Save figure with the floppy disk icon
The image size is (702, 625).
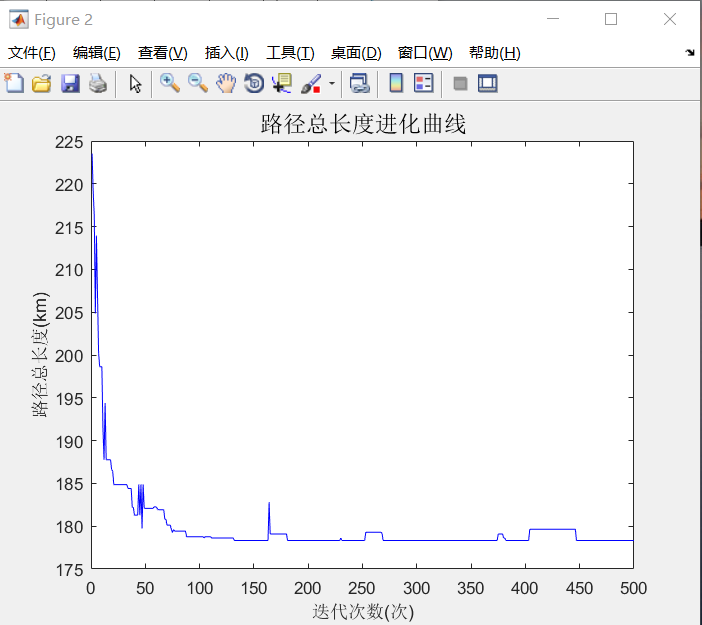point(70,83)
